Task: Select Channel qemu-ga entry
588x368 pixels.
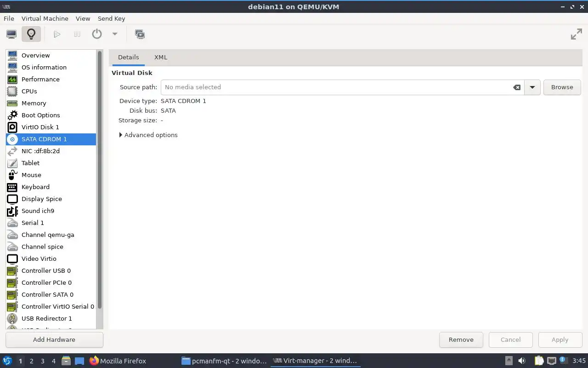Action: [51, 235]
